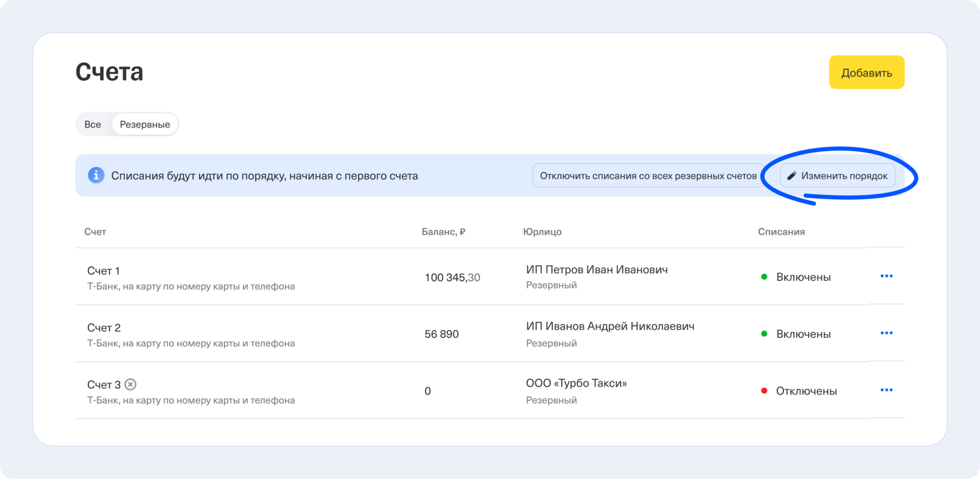Select the Резервные tab
The image size is (980, 479).
pos(145,125)
